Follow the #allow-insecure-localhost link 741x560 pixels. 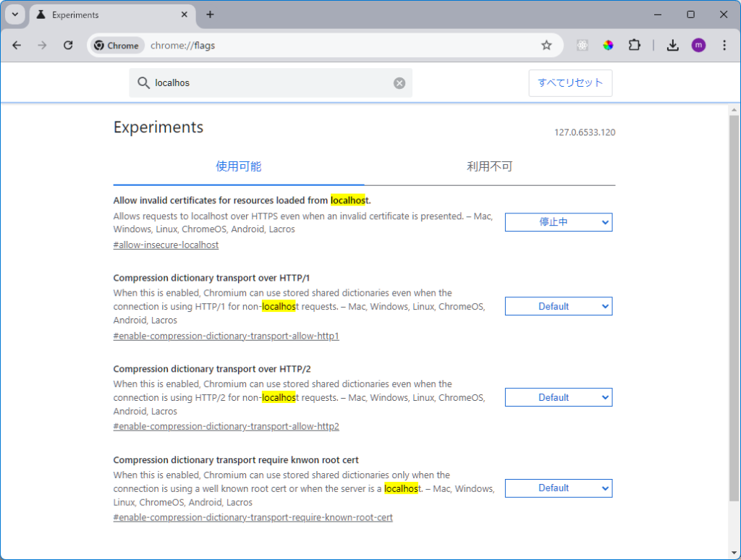pyautogui.click(x=166, y=245)
